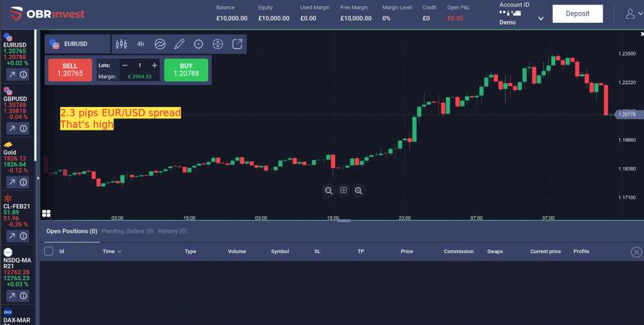644x325 pixels.
Task: Click the SELL 1.20765 button
Action: 70,70
